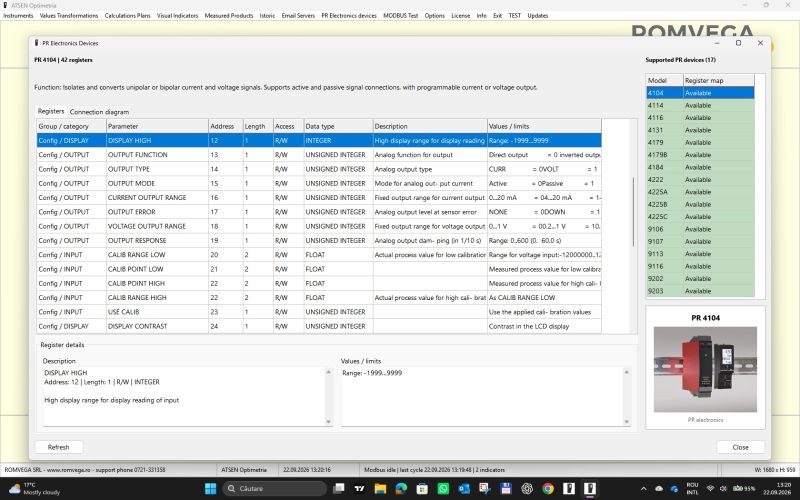The height and width of the screenshot is (500, 800).
Task: Click the Group / category column header
Action: (x=71, y=126)
